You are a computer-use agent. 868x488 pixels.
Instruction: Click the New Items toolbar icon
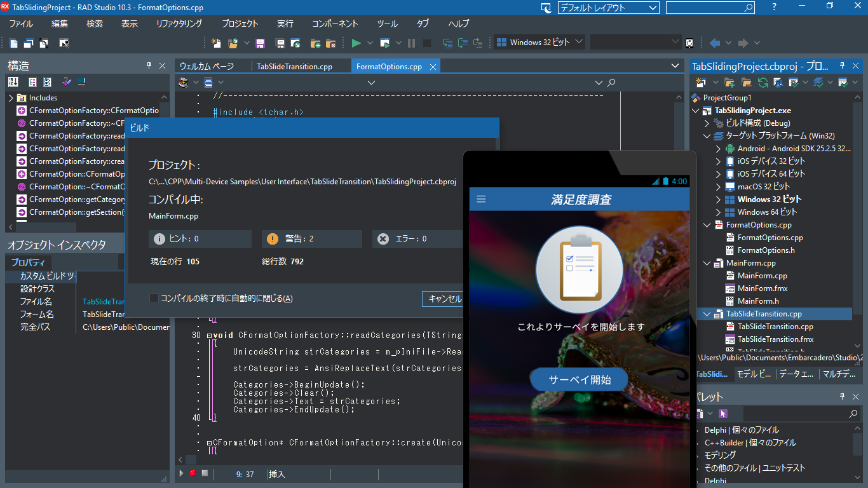(x=215, y=43)
